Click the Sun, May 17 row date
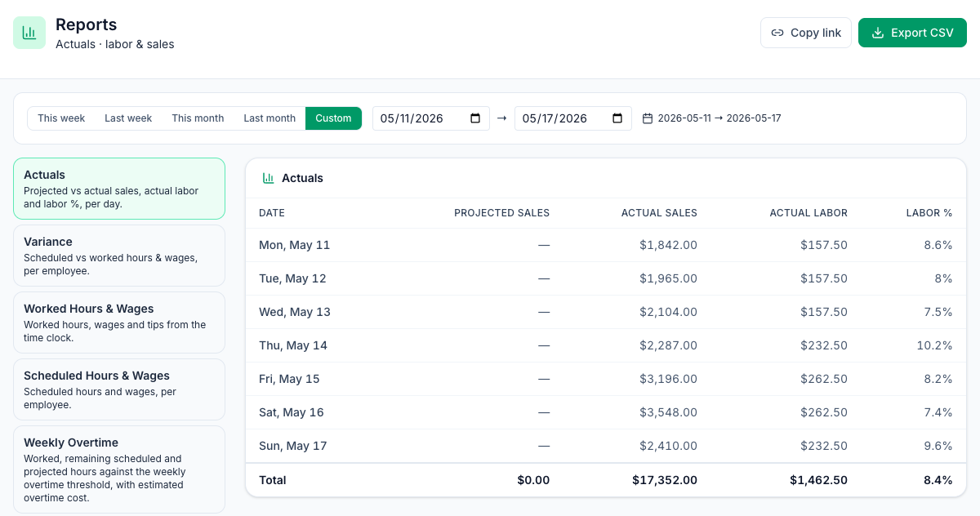Screen dimensions: 980x516 pos(293,446)
